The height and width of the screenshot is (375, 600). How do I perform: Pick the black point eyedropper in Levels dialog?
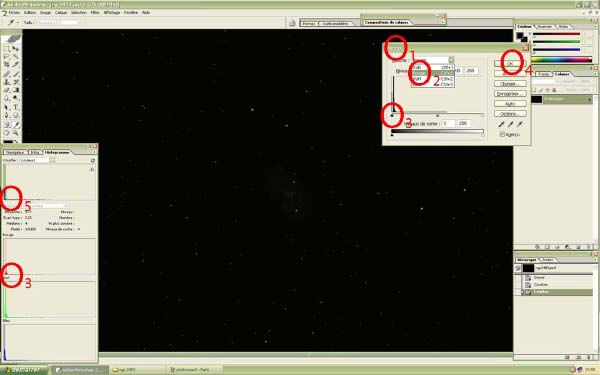point(501,124)
